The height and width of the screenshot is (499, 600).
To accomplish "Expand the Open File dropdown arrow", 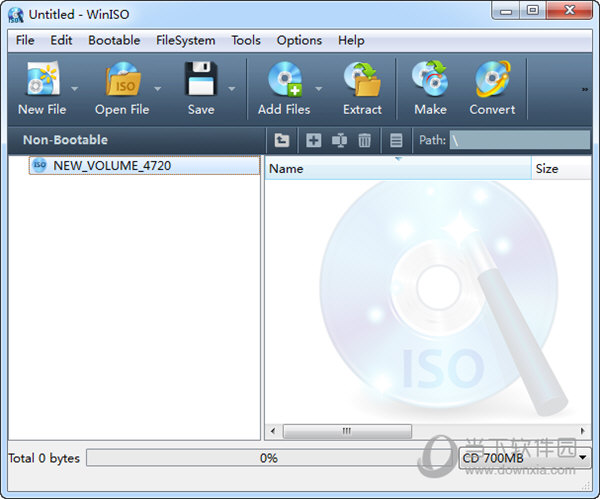I will click(x=157, y=89).
